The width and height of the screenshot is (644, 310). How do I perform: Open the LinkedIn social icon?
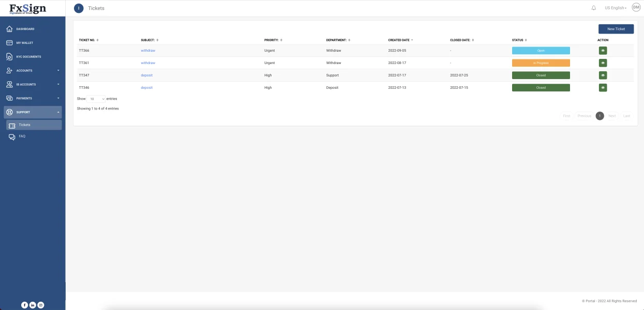33,305
